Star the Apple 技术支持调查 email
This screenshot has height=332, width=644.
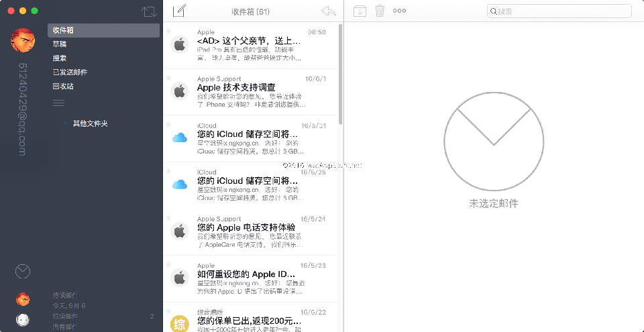tap(168, 78)
